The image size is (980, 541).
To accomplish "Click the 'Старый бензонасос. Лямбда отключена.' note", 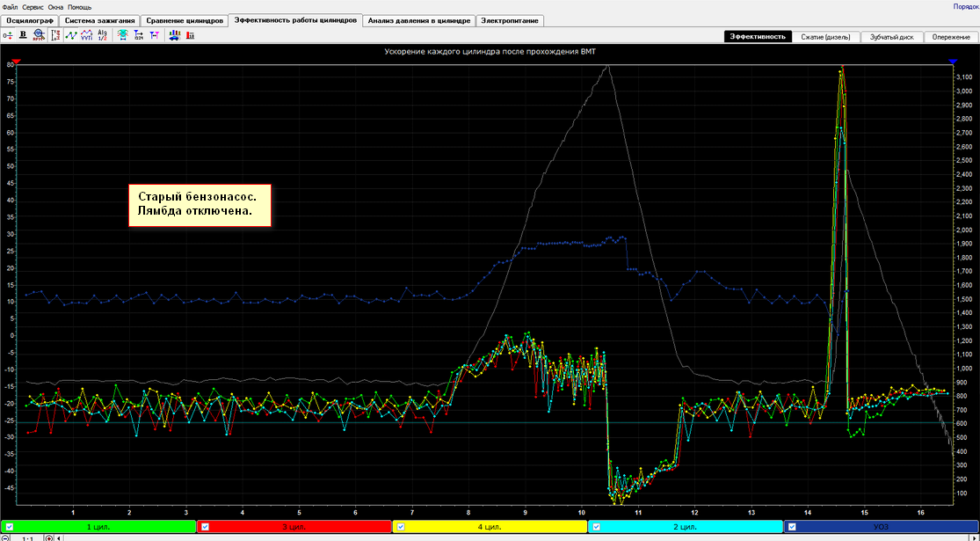I will pos(200,205).
